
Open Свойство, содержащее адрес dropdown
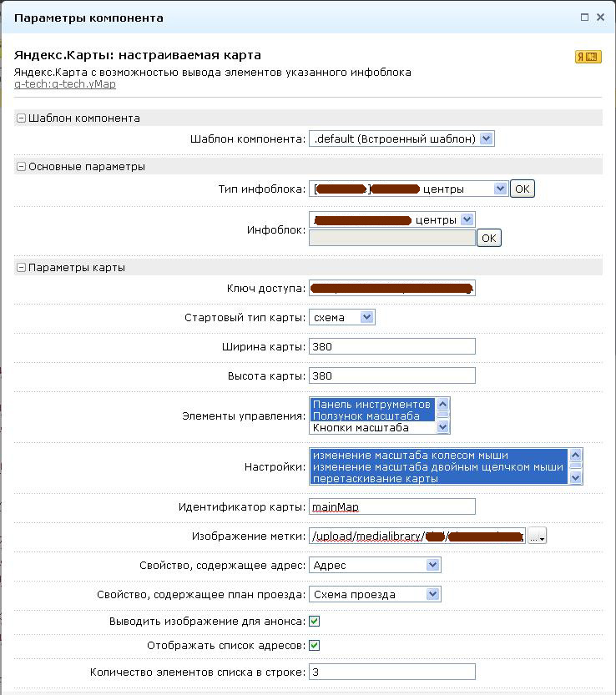[x=375, y=565]
